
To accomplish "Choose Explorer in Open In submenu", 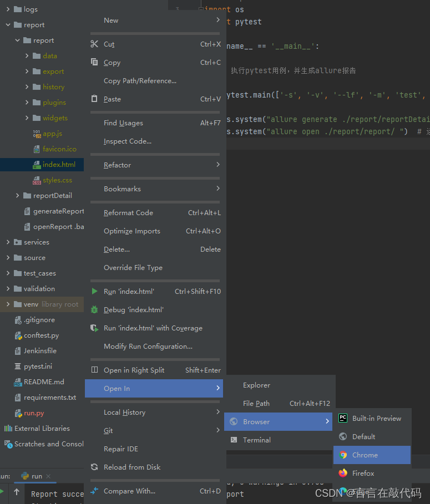I will click(x=279, y=385).
